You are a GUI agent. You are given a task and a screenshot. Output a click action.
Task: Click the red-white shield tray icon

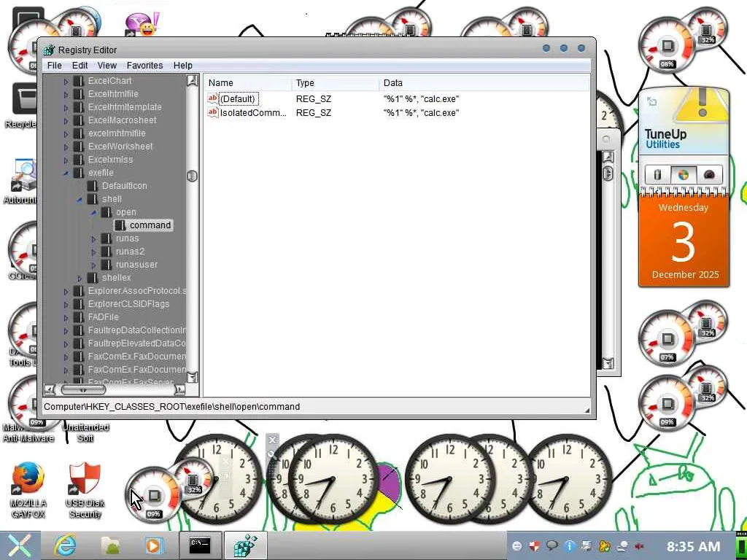[x=535, y=545]
